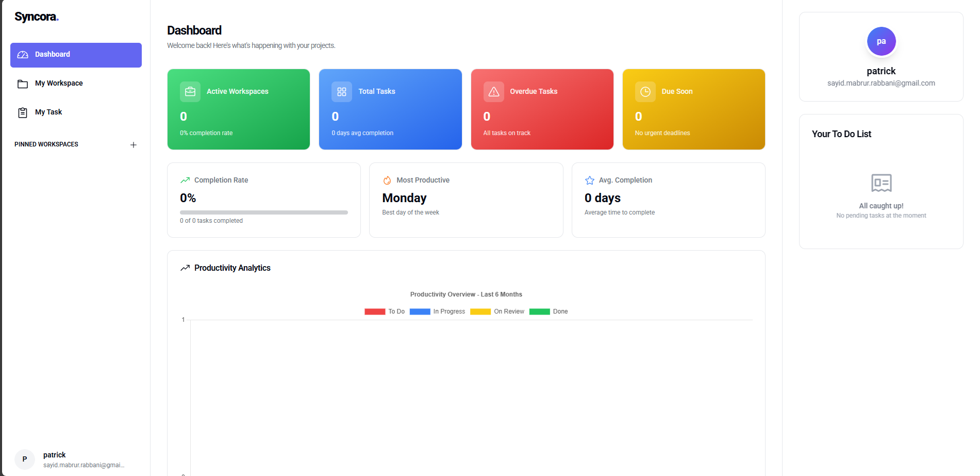This screenshot has width=980, height=476.
Task: Click the 'Average time to complete' caption
Action: pos(620,212)
